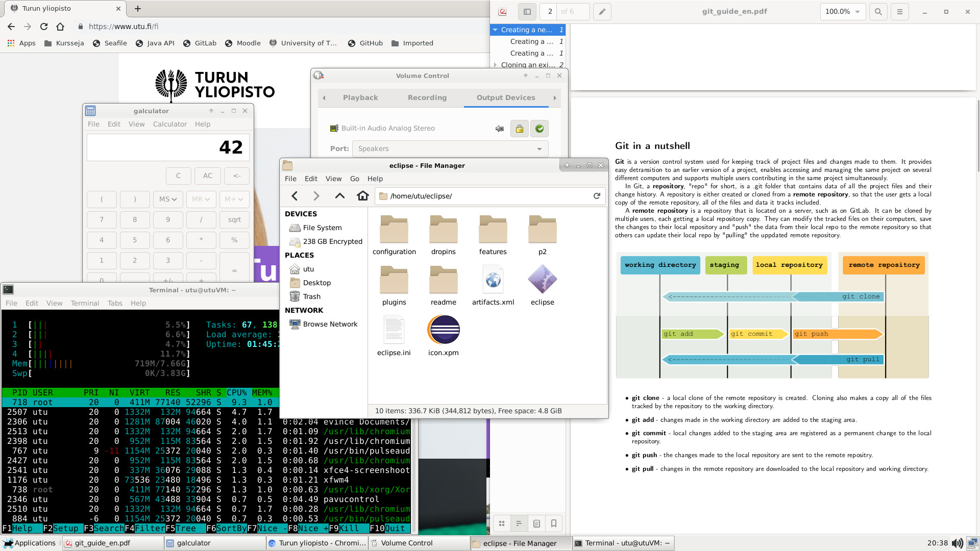Click F10 Quit in htop
The image size is (980, 551).
click(387, 529)
